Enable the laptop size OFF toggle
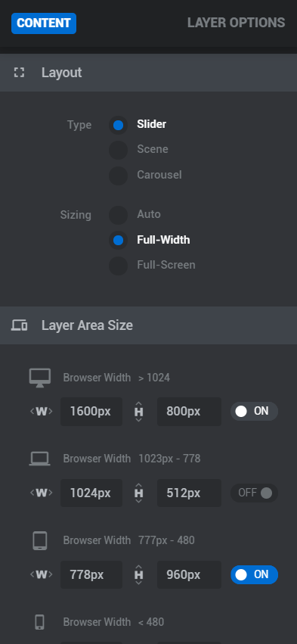The height and width of the screenshot is (644, 297). (255, 493)
